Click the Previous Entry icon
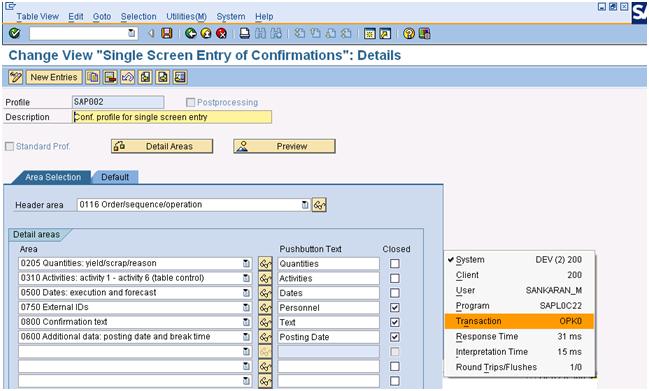649x391 pixels. click(x=145, y=77)
